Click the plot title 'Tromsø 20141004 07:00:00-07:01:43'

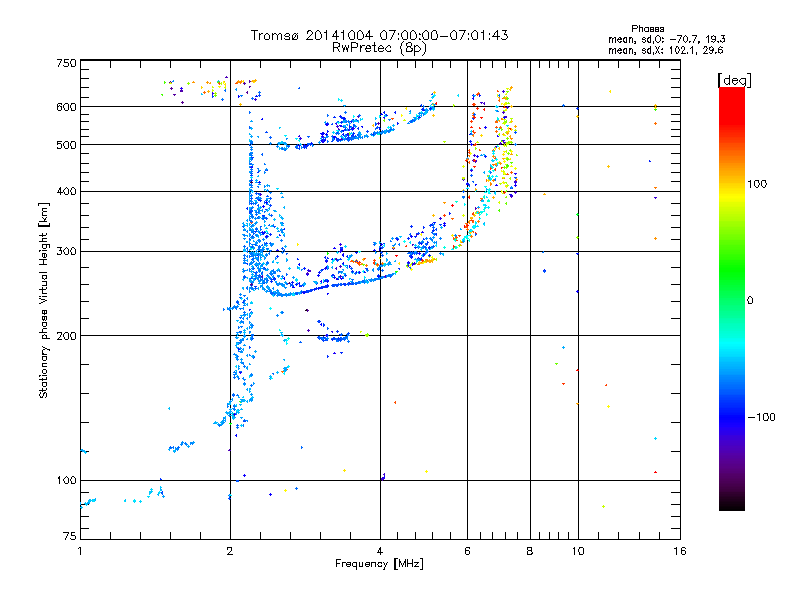(379, 35)
